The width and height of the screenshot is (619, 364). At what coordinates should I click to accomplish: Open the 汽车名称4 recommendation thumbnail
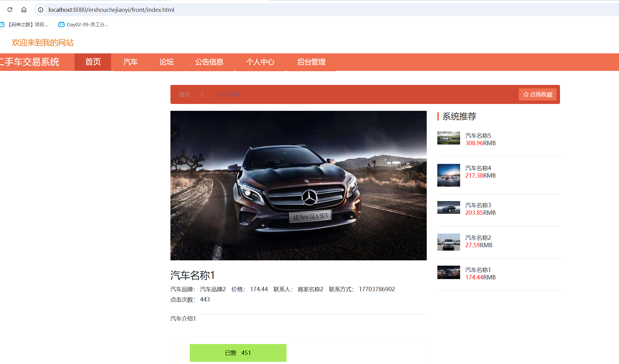click(x=449, y=175)
